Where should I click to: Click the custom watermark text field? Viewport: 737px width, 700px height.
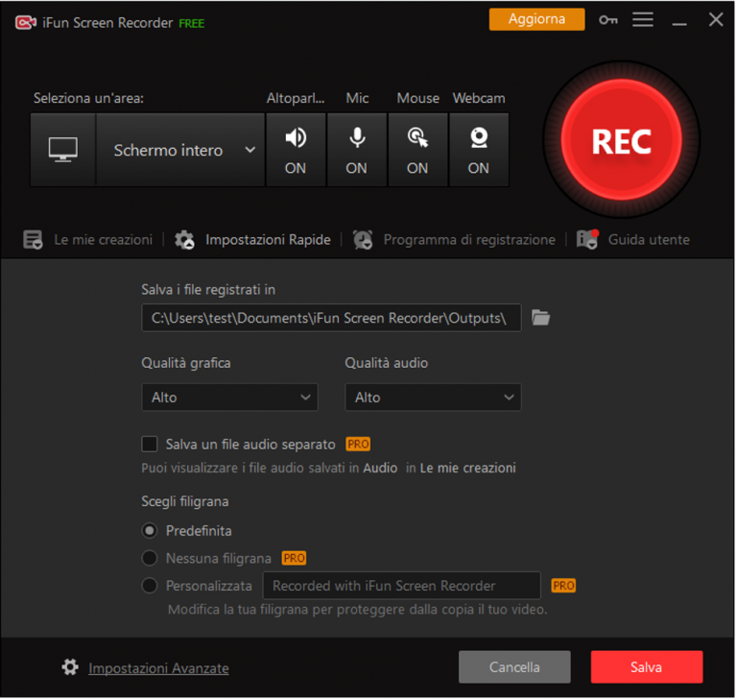pos(401,586)
